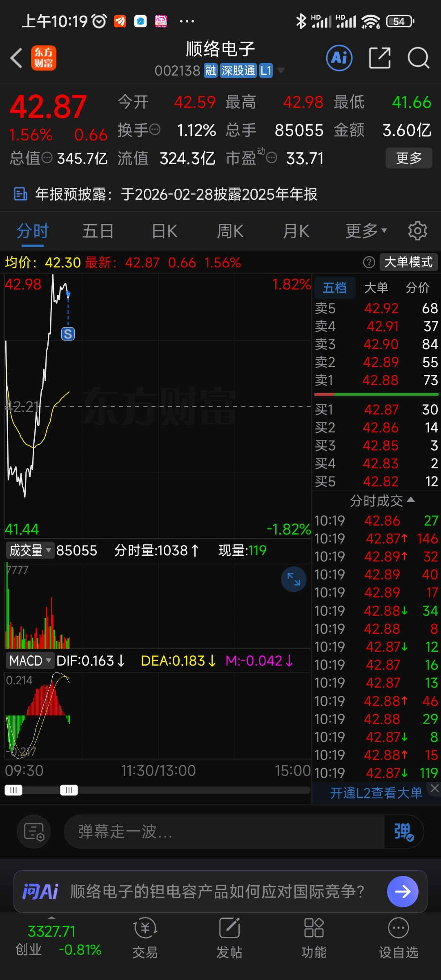Tap buy price 买1 42.87

click(x=381, y=410)
